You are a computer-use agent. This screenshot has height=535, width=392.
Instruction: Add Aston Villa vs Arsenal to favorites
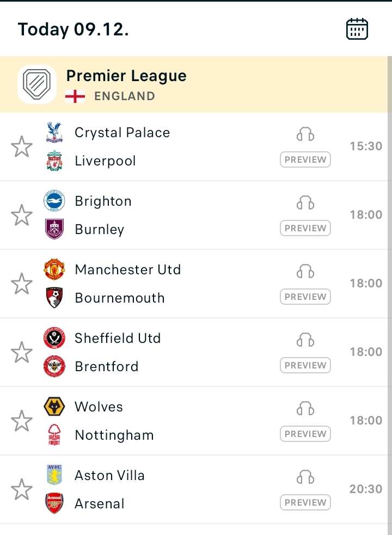(22, 489)
